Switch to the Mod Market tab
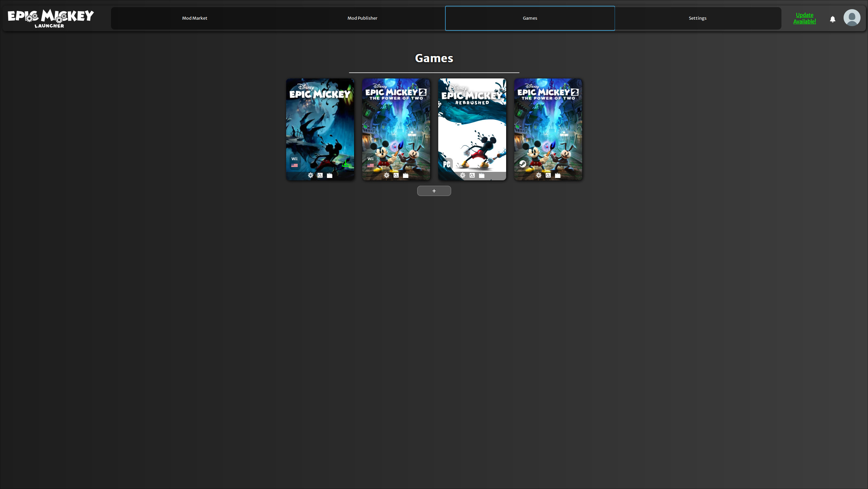Image resolution: width=868 pixels, height=489 pixels. click(x=195, y=18)
